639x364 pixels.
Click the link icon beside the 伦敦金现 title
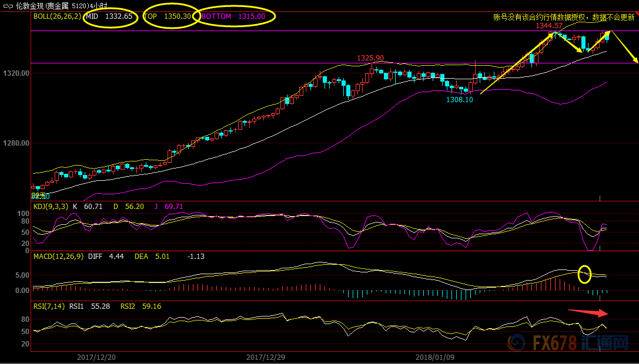pyautogui.click(x=8, y=6)
